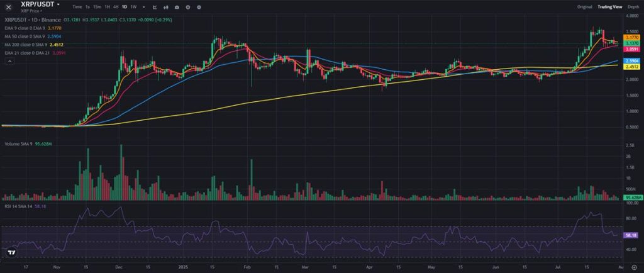Screen dimensions: 644x273
Task: Switch to the 1s interval
Action: (87, 7)
